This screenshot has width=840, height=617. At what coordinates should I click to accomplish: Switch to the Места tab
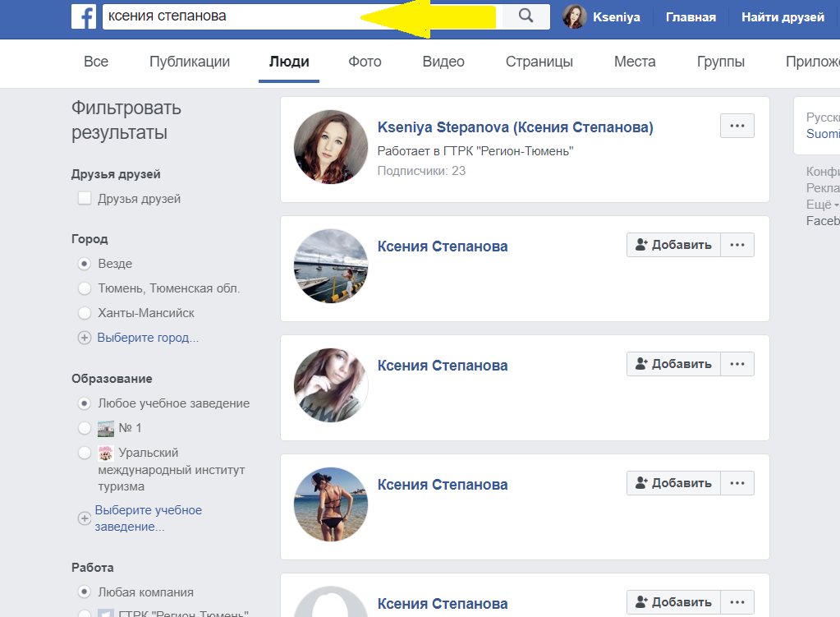635,62
